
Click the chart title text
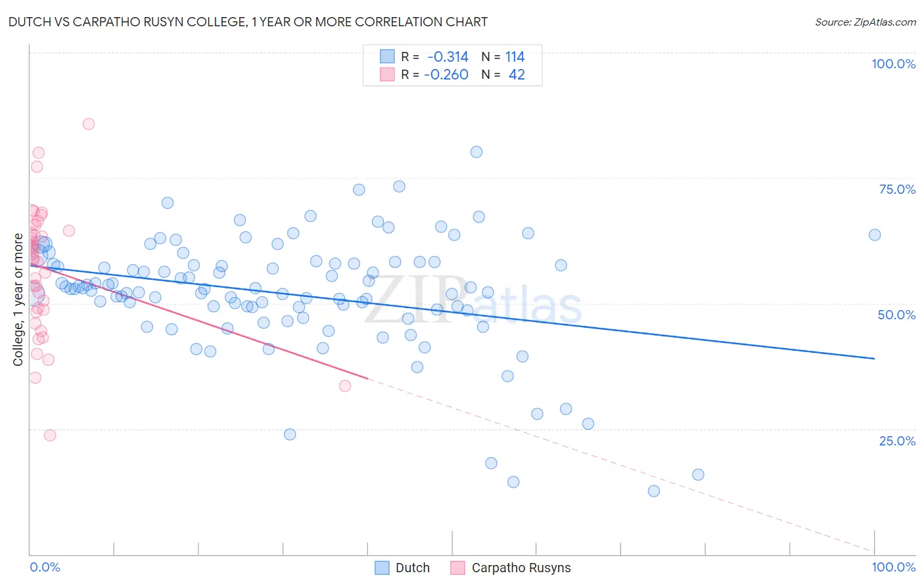pos(248,22)
